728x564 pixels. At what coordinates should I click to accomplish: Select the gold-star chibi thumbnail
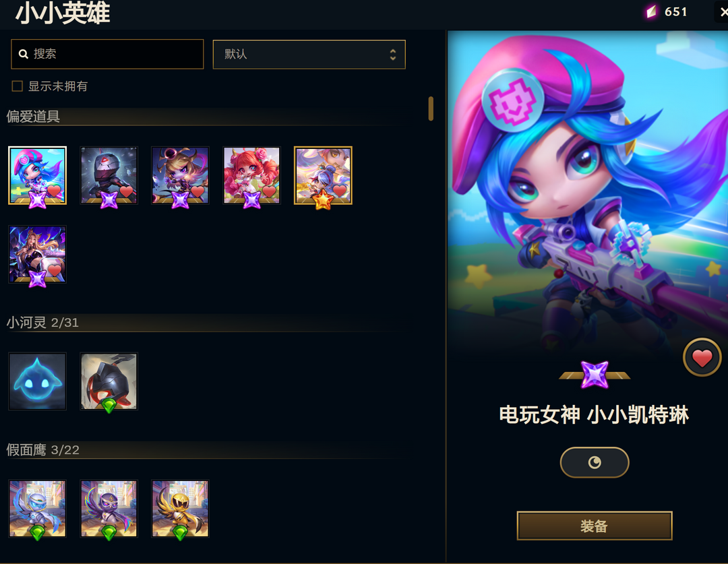(x=323, y=175)
